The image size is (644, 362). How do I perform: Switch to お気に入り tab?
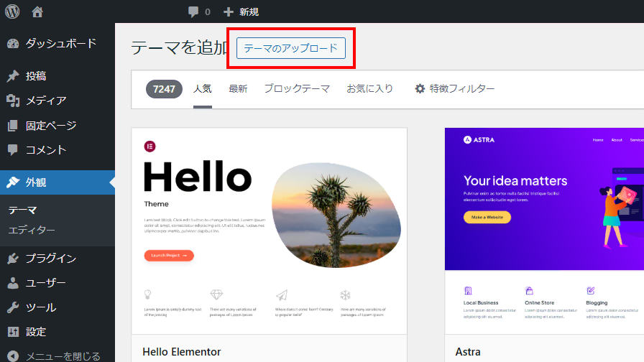pyautogui.click(x=369, y=88)
